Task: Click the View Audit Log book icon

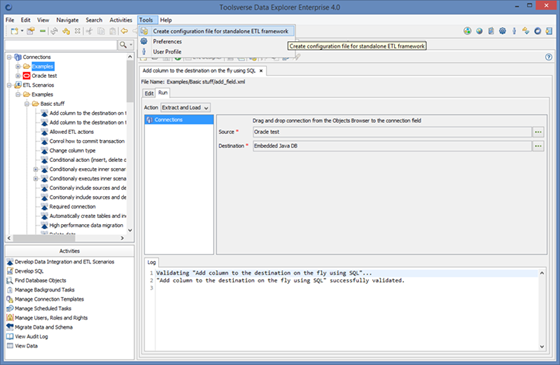Action: click(x=10, y=336)
